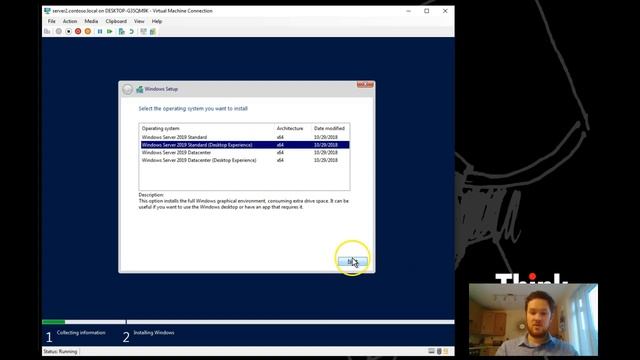Click the 'Collecting information' step label

(x=81, y=333)
